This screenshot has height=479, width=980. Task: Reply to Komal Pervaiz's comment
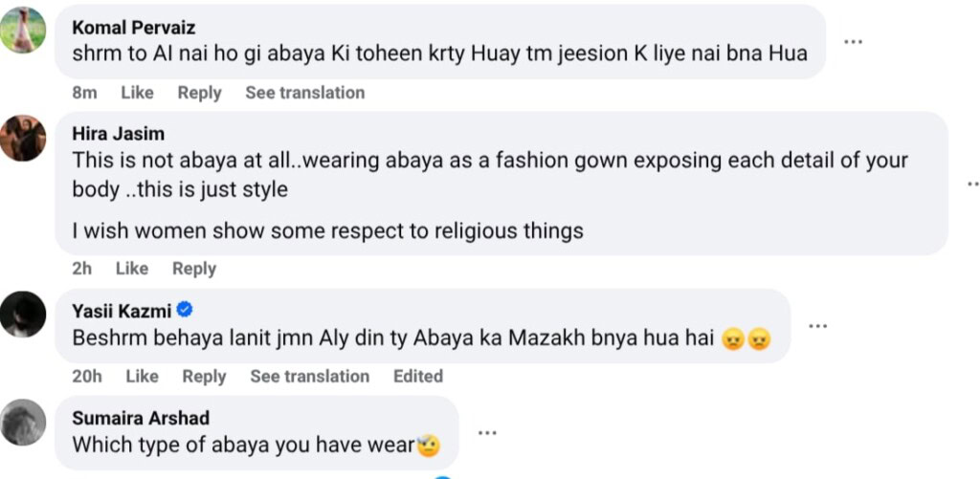click(199, 93)
